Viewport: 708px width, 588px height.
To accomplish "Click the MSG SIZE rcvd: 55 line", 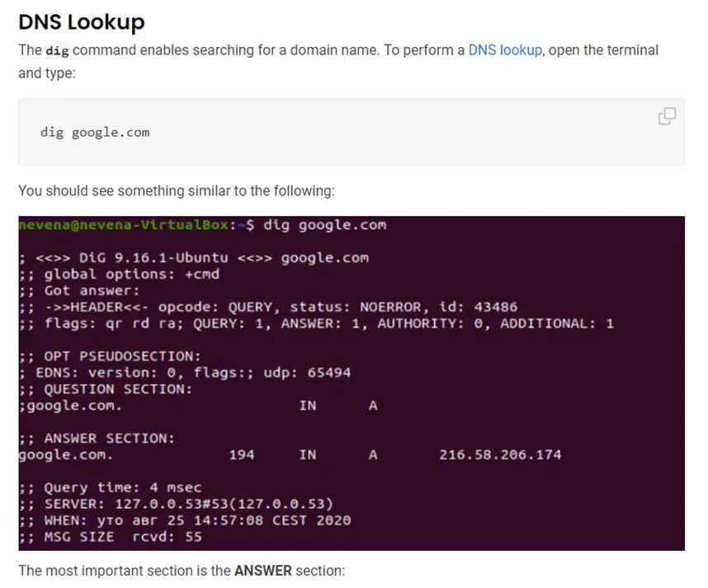I will [x=111, y=537].
